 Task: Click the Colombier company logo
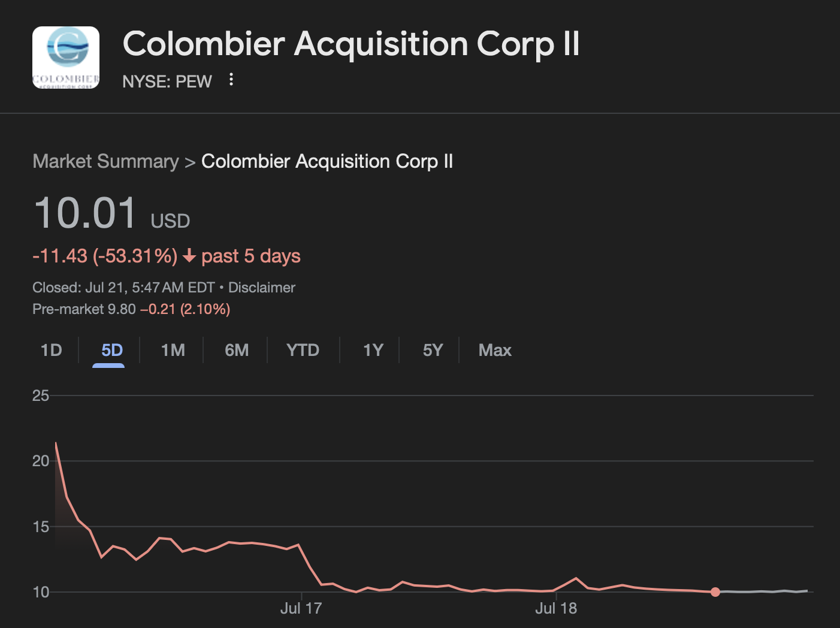coord(66,58)
